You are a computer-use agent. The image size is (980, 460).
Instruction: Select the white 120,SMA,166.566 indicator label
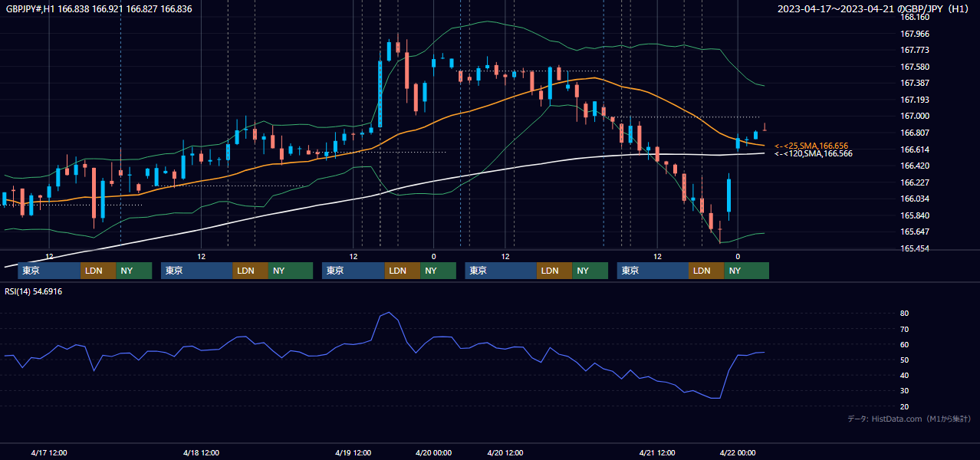(814, 153)
